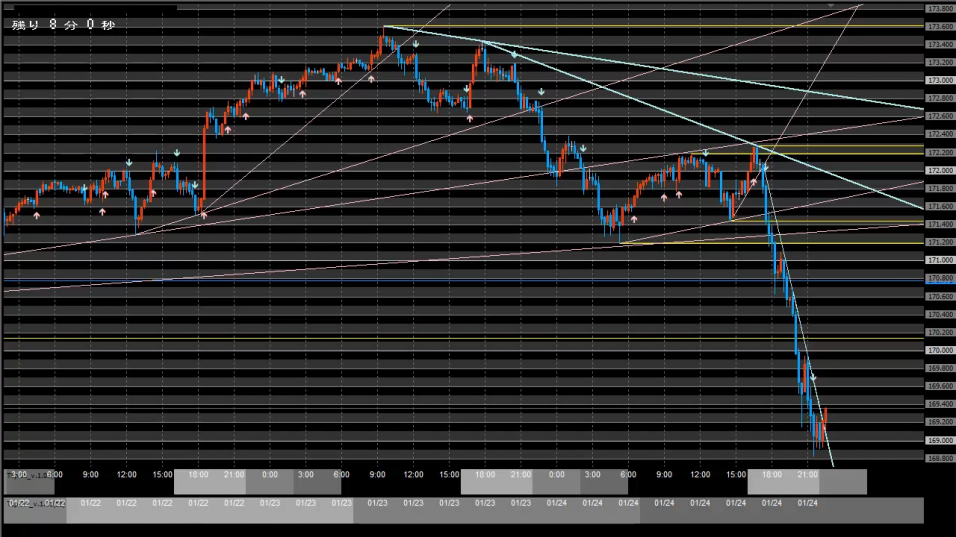Select the down arrow above the 12:00 01/22 candles

pos(129,163)
